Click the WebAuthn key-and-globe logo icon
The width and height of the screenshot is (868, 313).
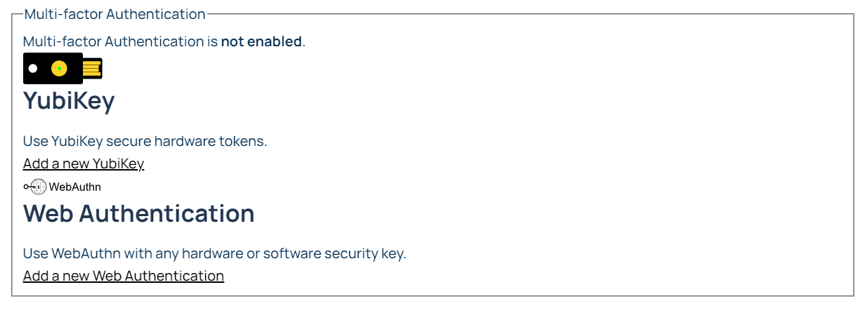pos(35,187)
